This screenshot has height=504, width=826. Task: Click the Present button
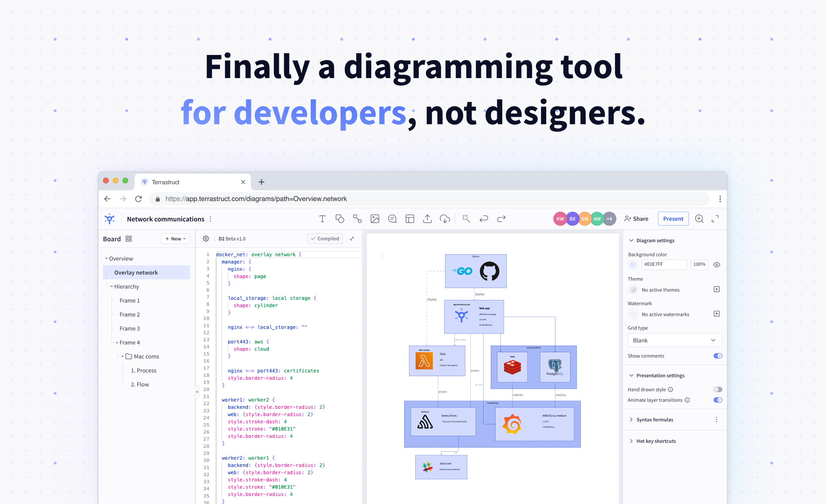pos(673,219)
